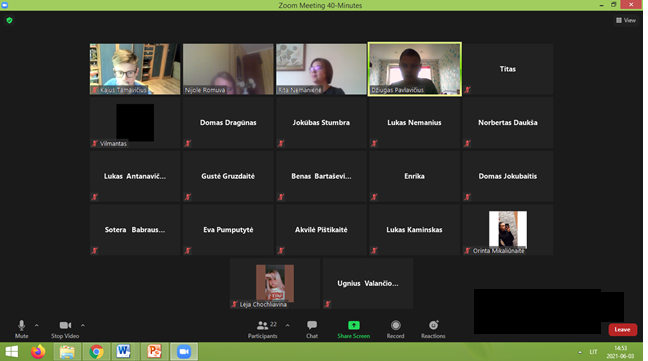The width and height of the screenshot is (648, 361).
Task: Open the View layout menu
Action: point(626,20)
